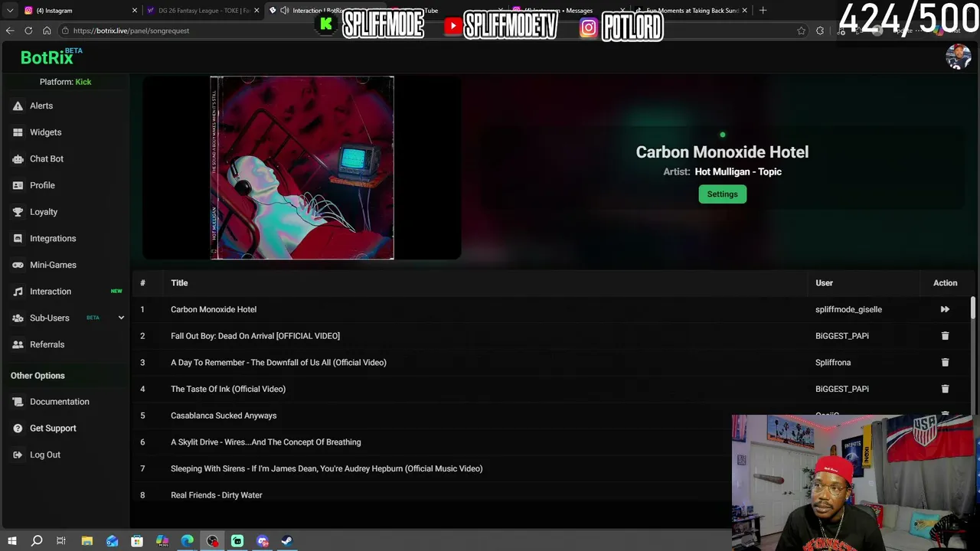Open the Documentation link
Viewport: 980px width, 551px height.
tap(60, 402)
